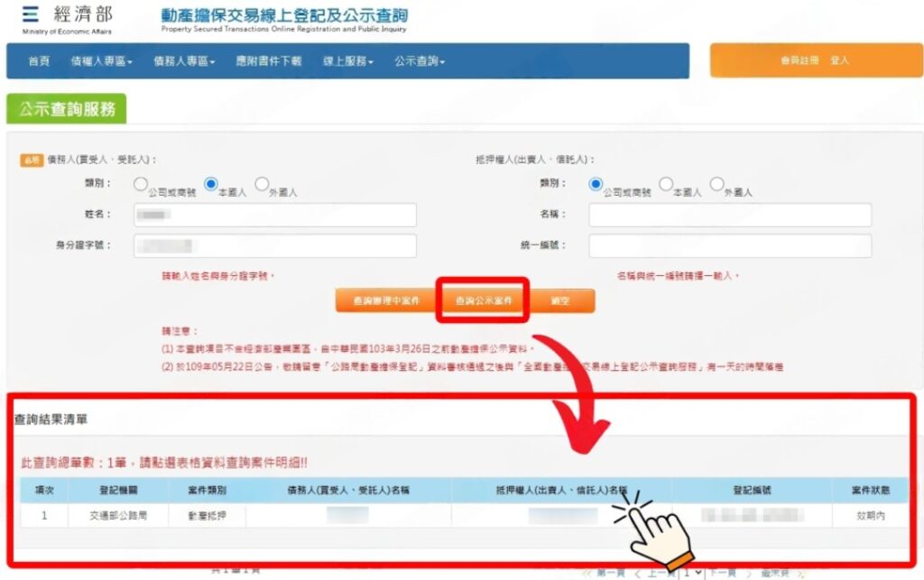Click the blurred mortgagee name cell in row 1
This screenshot has width=924, height=580.
click(x=563, y=516)
